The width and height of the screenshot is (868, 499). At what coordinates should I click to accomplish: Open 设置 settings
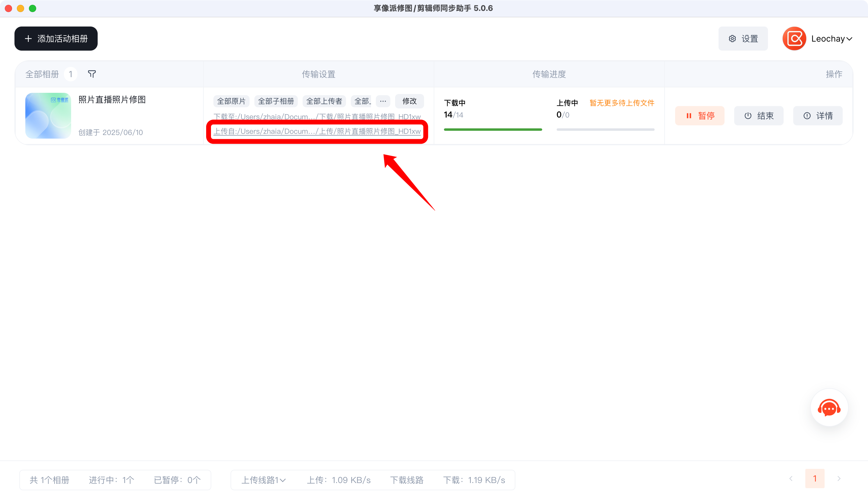click(x=743, y=38)
